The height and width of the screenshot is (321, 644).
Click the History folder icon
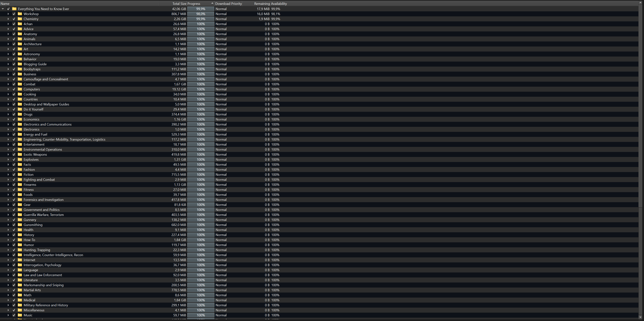point(20,235)
